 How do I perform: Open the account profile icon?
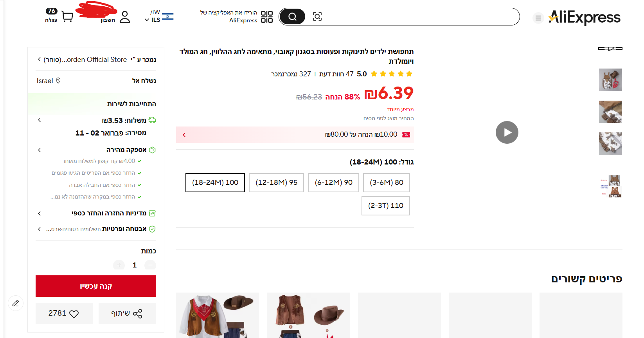coord(124,17)
